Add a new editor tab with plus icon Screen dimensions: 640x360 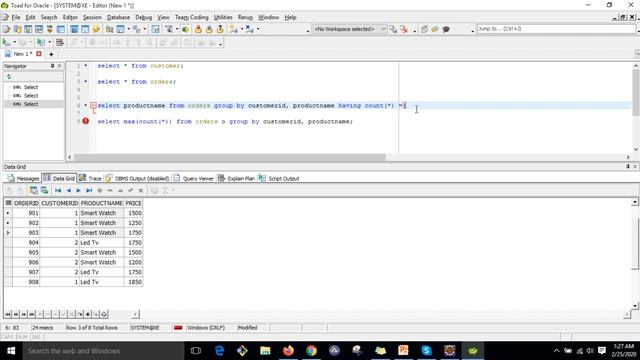tap(51, 54)
